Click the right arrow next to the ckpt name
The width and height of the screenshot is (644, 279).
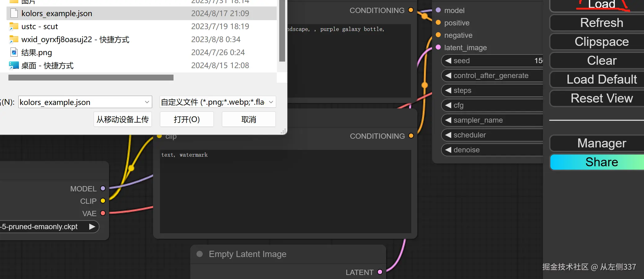coord(92,227)
